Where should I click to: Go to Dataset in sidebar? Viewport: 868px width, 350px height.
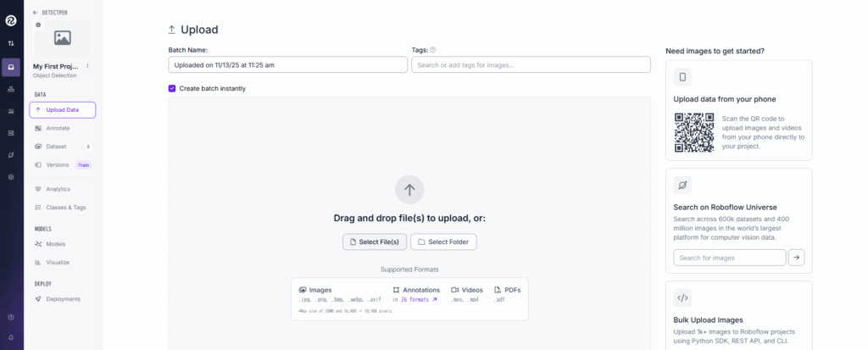pyautogui.click(x=56, y=147)
